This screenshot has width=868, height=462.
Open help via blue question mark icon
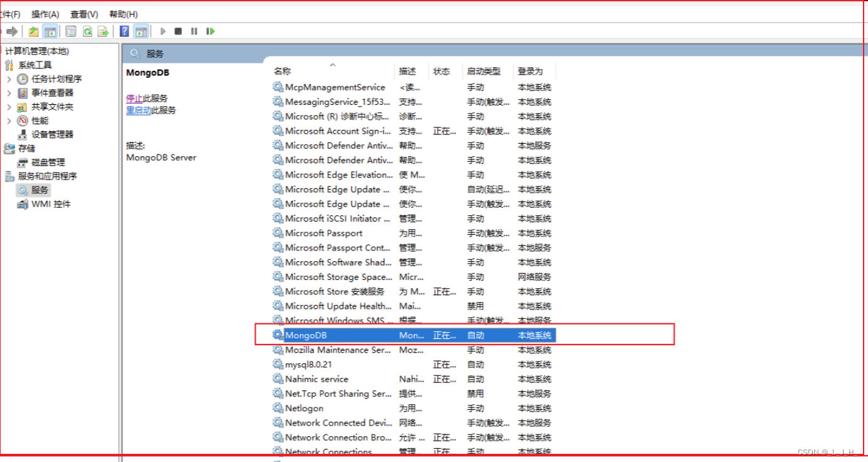pyautogui.click(x=124, y=31)
